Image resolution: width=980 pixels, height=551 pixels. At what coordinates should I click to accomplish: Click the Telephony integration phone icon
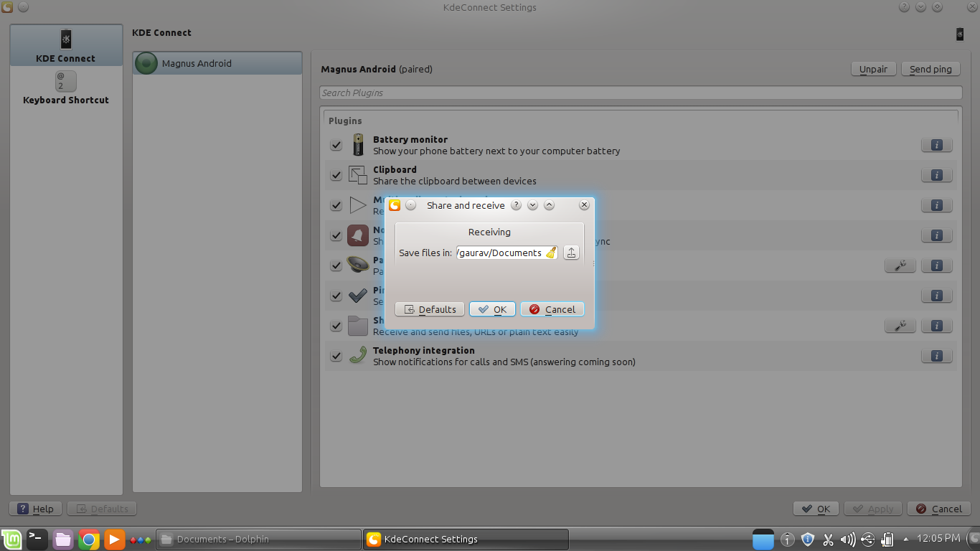coord(358,356)
